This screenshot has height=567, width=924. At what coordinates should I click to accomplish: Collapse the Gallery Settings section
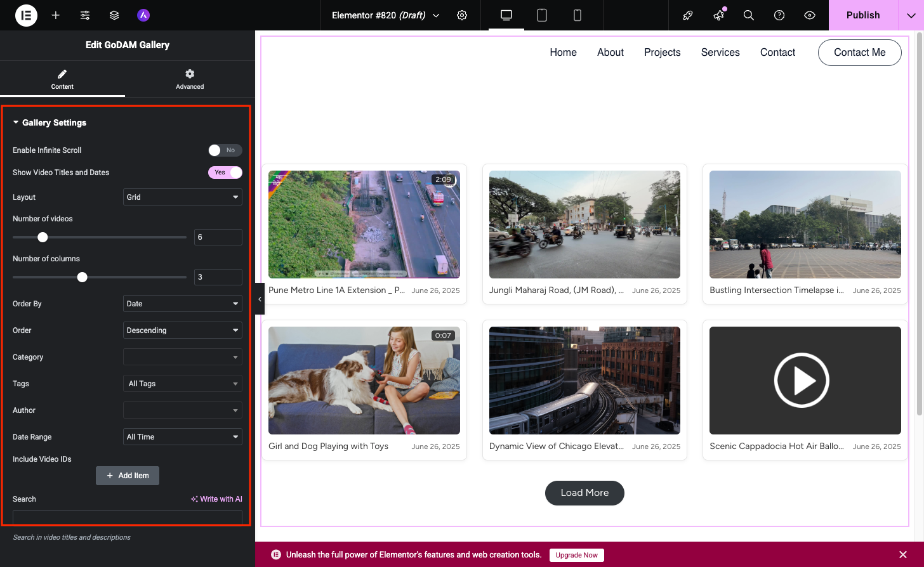[49, 123]
